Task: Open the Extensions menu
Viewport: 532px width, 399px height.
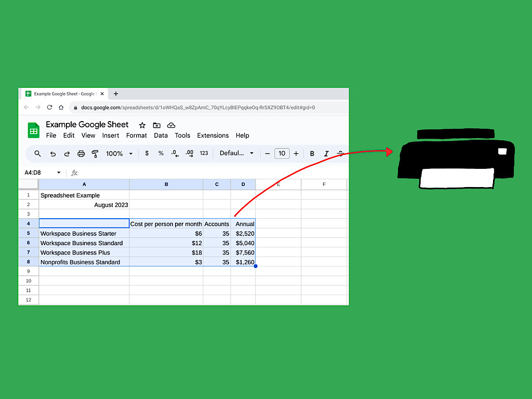Action: (x=213, y=135)
